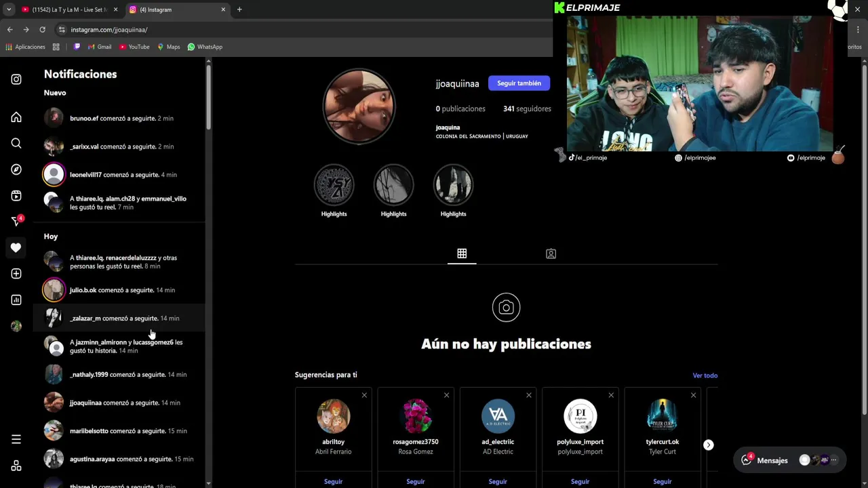Open the Reels icon in sidebar
The height and width of the screenshot is (488, 868).
tap(16, 196)
